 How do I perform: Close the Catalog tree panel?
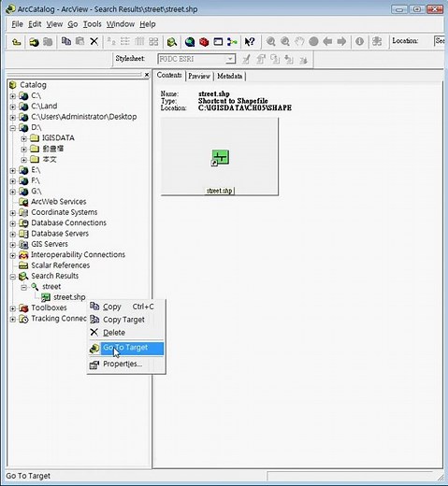147,75
